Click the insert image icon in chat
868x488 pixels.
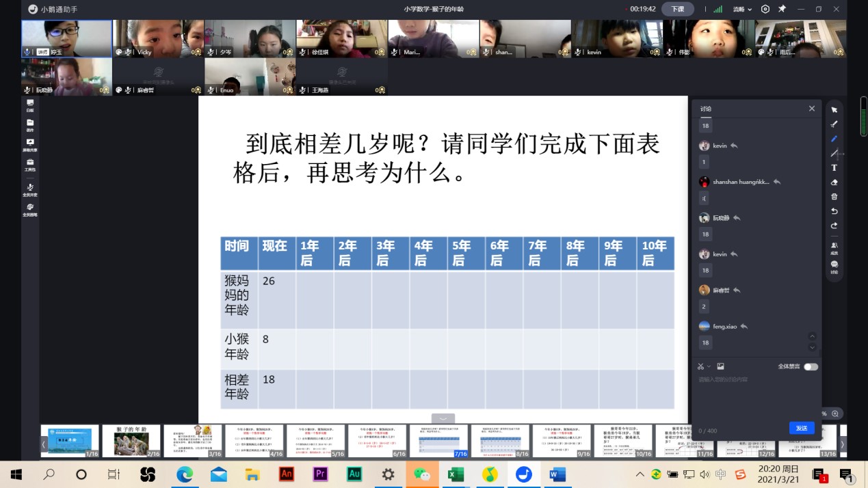(720, 367)
